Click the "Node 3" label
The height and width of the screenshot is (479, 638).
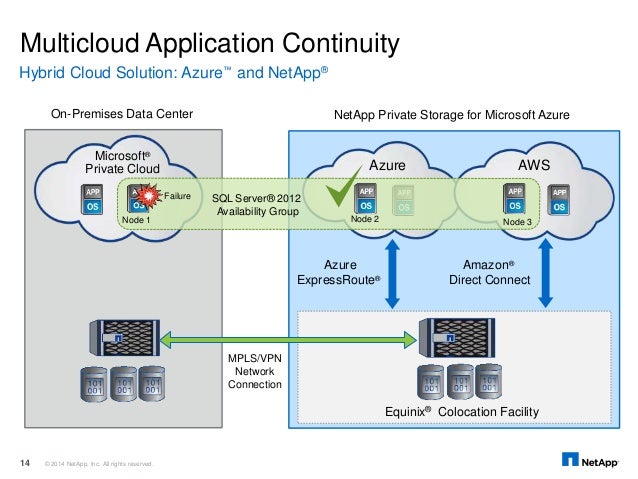coord(517,222)
